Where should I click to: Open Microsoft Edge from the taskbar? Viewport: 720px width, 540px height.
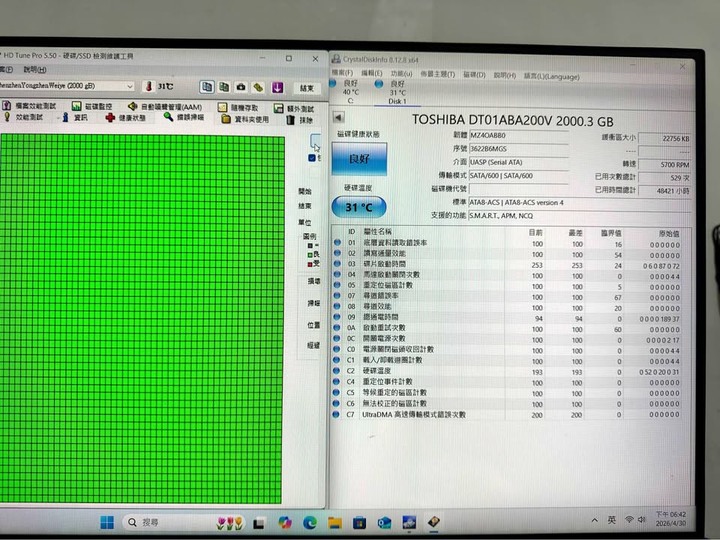coord(310,523)
